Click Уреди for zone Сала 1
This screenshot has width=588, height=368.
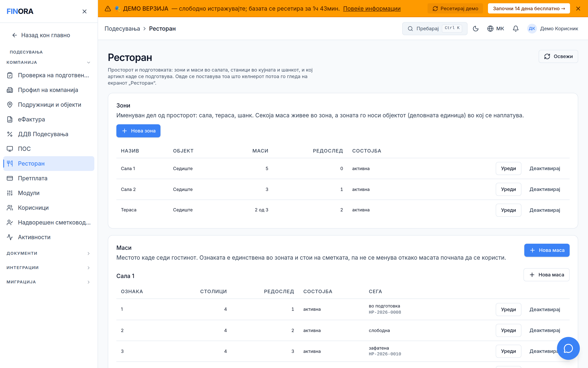pos(508,168)
